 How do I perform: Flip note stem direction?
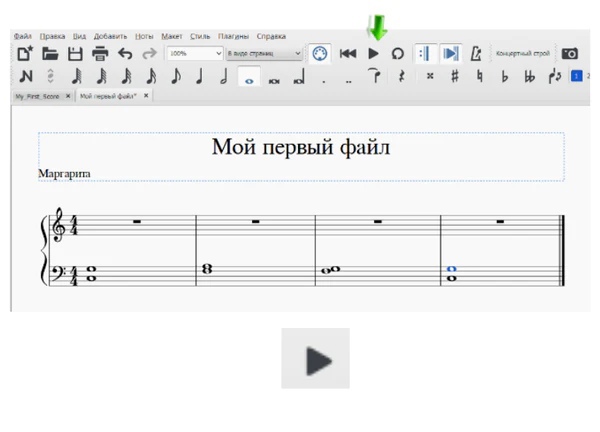pyautogui.click(x=554, y=76)
